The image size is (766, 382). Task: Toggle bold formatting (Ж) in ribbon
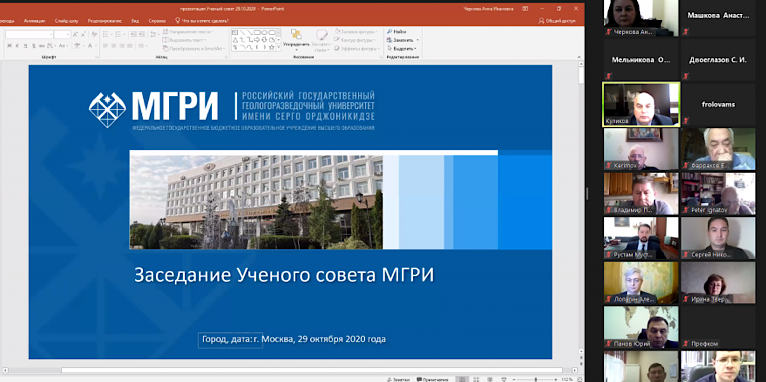click(9, 45)
